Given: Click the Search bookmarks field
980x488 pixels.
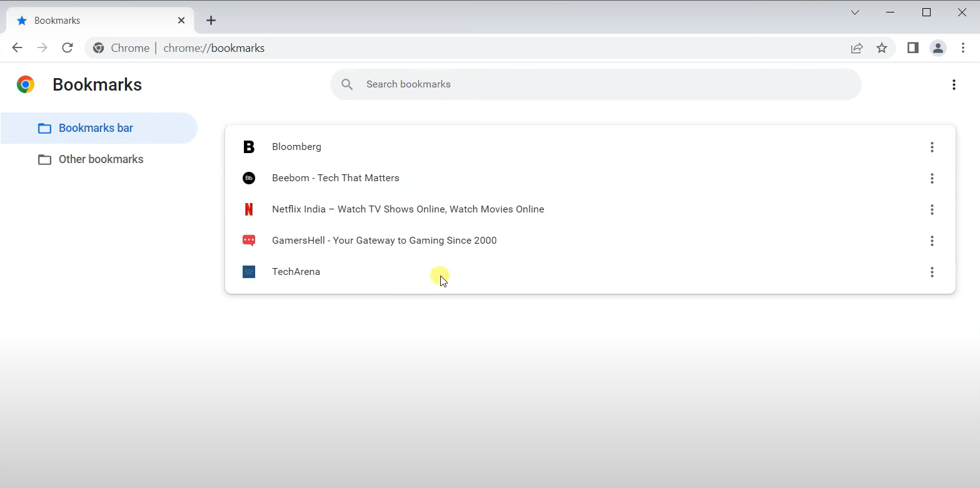Looking at the screenshot, I should (595, 84).
